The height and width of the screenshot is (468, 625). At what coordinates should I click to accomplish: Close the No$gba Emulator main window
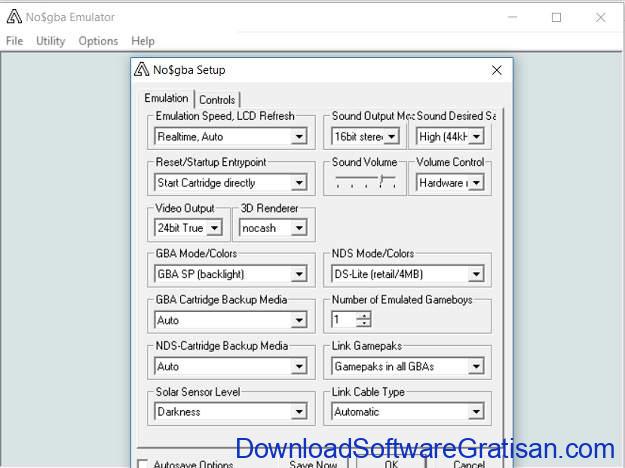[x=600, y=18]
